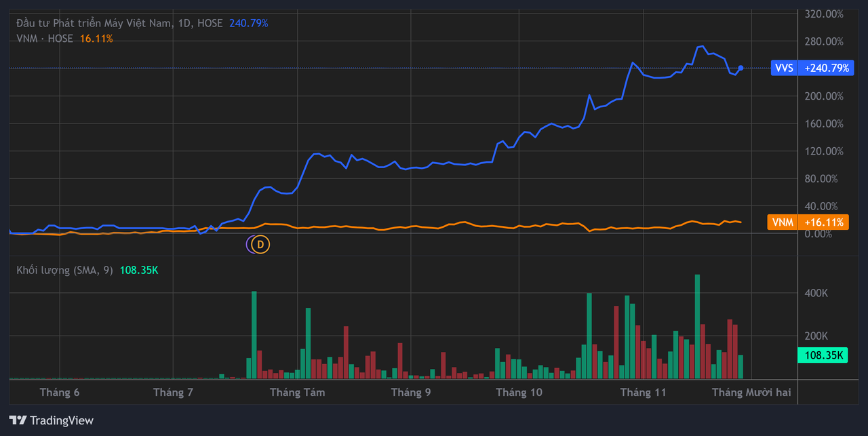The height and width of the screenshot is (436, 868).
Task: Click the 280.00% price scale label
Action: click(x=824, y=41)
